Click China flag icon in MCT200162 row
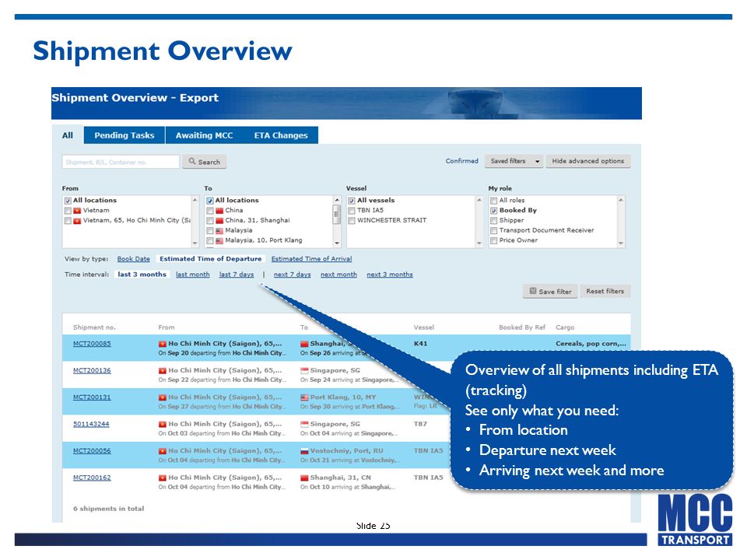 tap(304, 478)
